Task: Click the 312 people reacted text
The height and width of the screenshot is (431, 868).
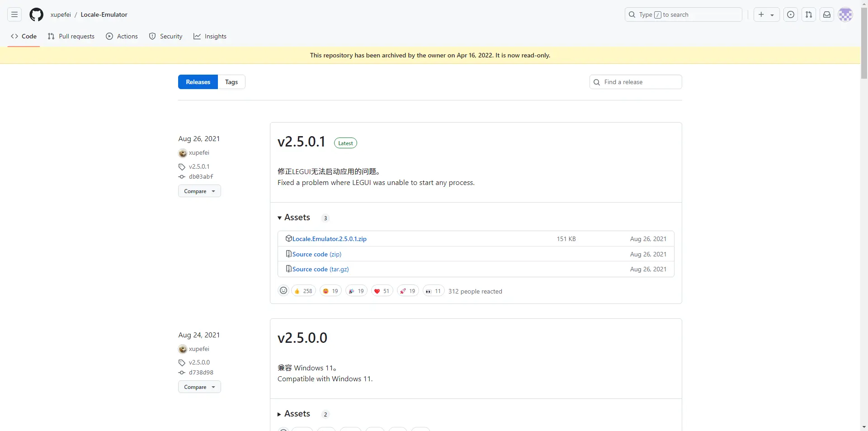Action: (x=475, y=291)
